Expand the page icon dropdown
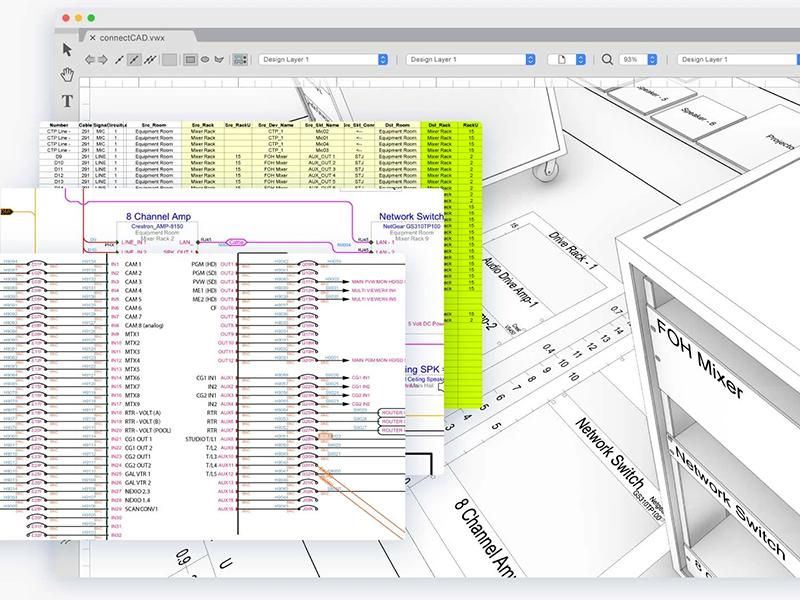The width and height of the screenshot is (800, 600). [x=566, y=60]
